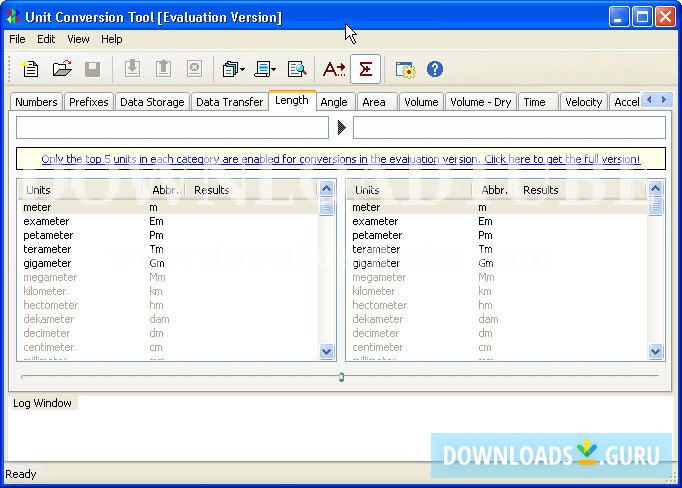Switch to the Data Storage tab
Screen dimensions: 682x488
[x=152, y=102]
